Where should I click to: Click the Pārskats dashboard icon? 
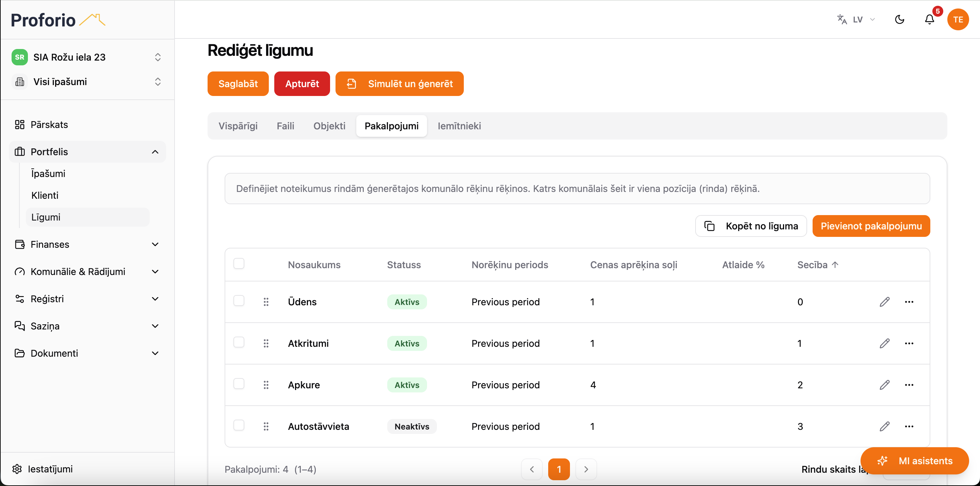[19, 125]
